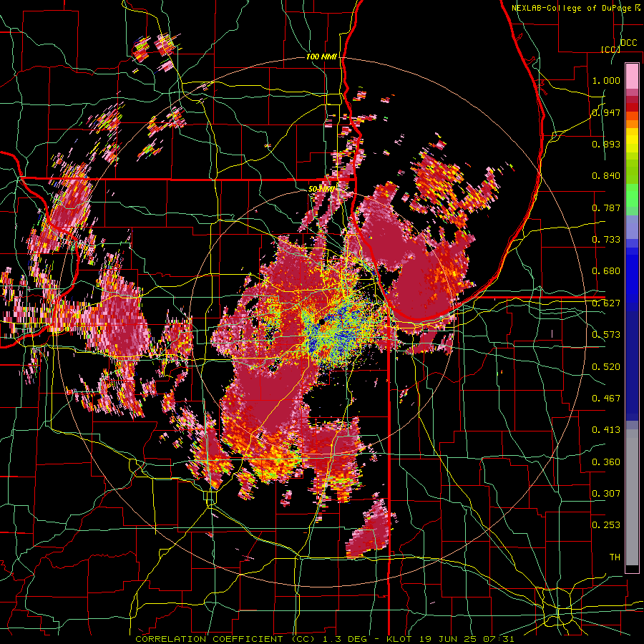Click the 100 NMI range ring label
This screenshot has width=644, height=644.
pyautogui.click(x=321, y=57)
